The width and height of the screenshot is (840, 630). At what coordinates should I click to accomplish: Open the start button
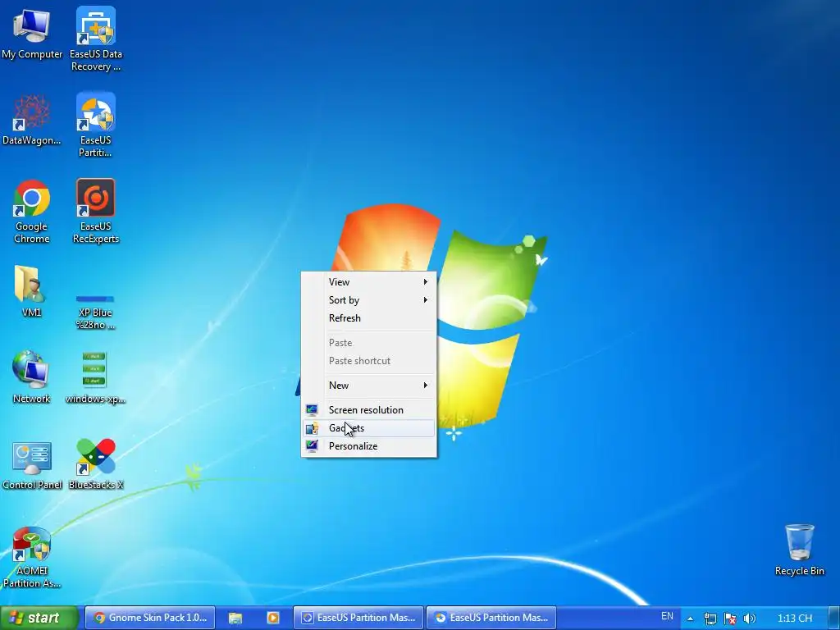pos(39,618)
